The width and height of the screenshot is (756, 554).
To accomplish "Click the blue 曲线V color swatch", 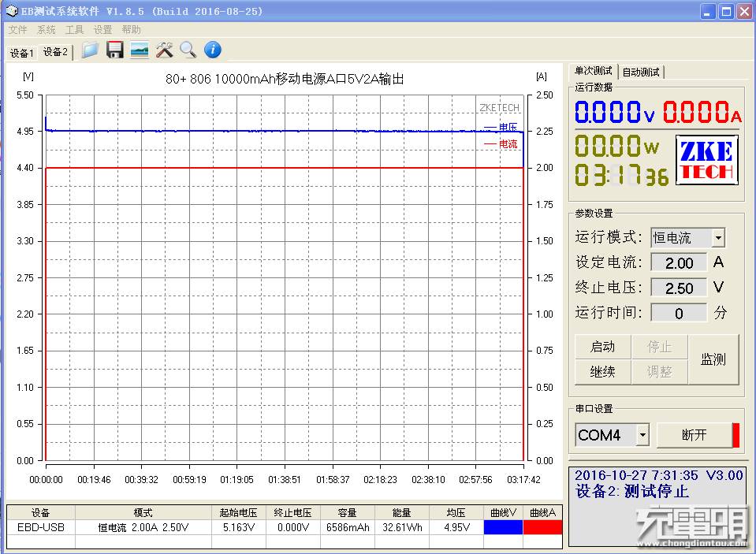I will [x=503, y=527].
